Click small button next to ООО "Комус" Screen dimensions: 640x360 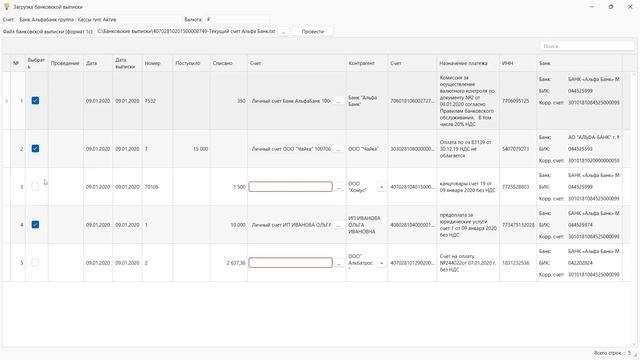pyautogui.click(x=382, y=187)
